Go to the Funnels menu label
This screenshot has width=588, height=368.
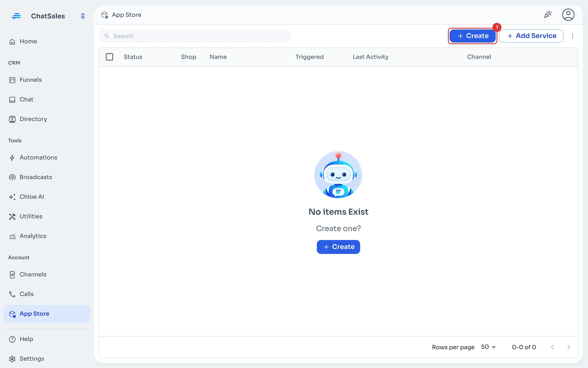[x=31, y=80]
